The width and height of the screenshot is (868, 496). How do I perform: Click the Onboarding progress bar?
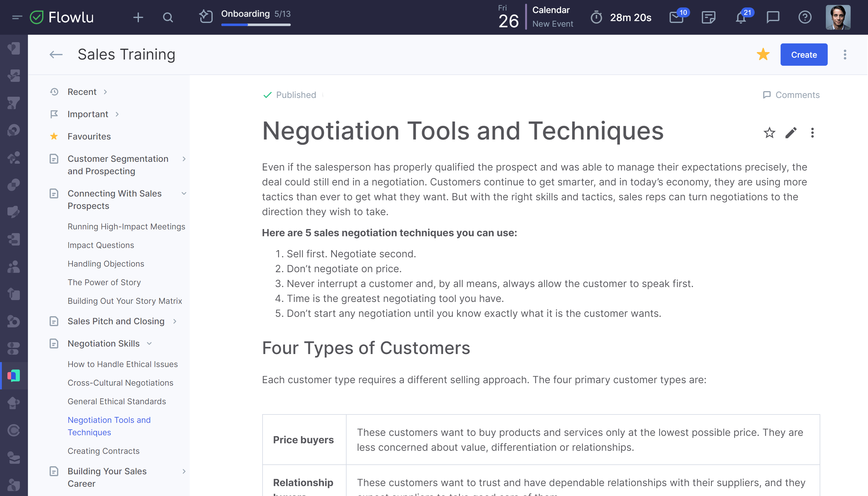point(255,24)
